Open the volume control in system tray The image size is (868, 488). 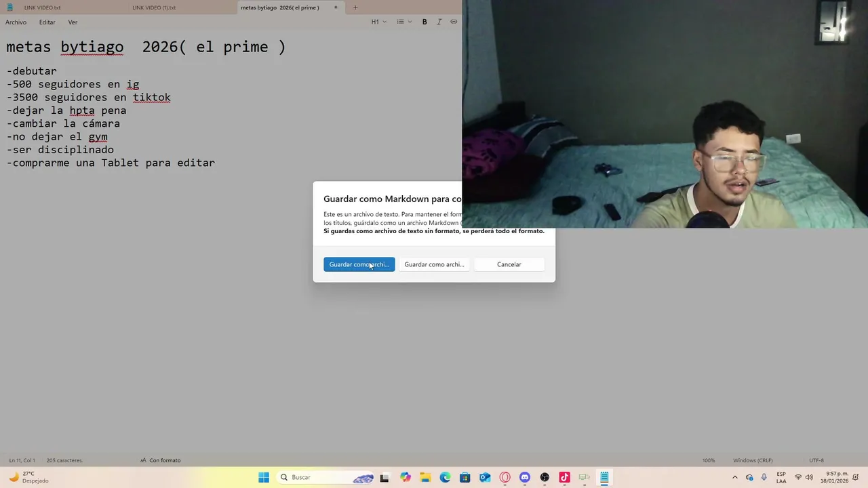(809, 477)
